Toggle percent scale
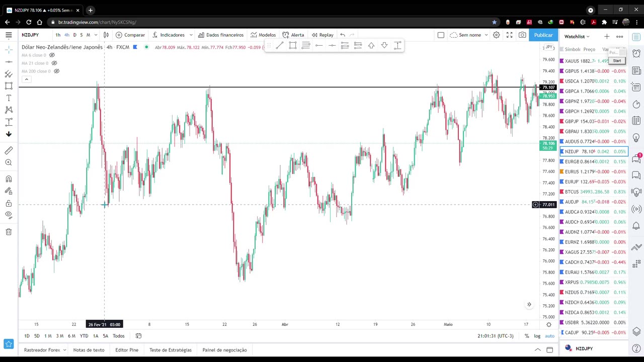Screen dimensions: 644x362 pos(527,336)
